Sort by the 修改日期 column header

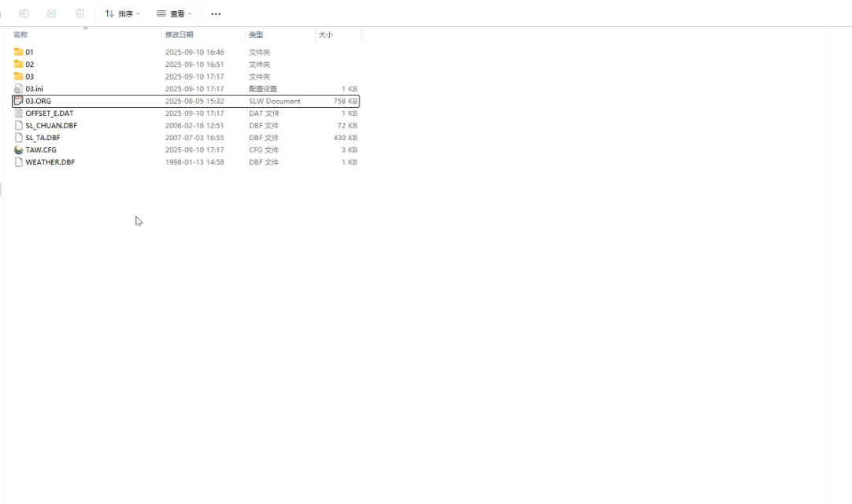point(180,35)
